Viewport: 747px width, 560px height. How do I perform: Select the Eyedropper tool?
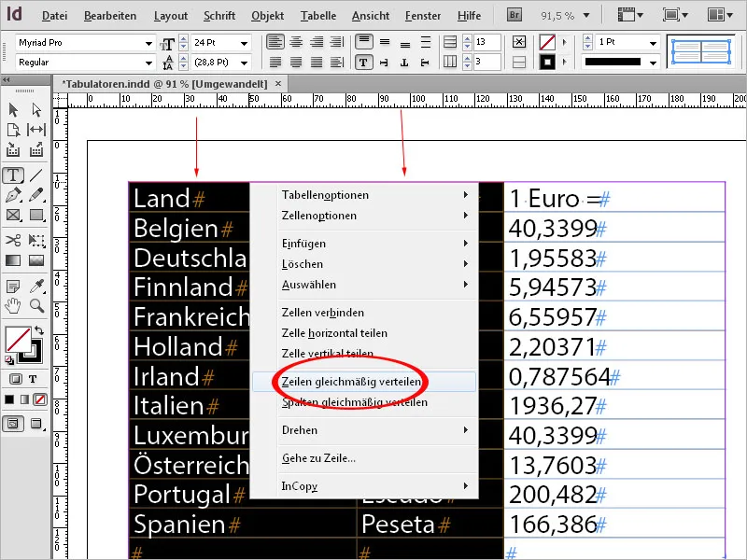tap(36, 287)
